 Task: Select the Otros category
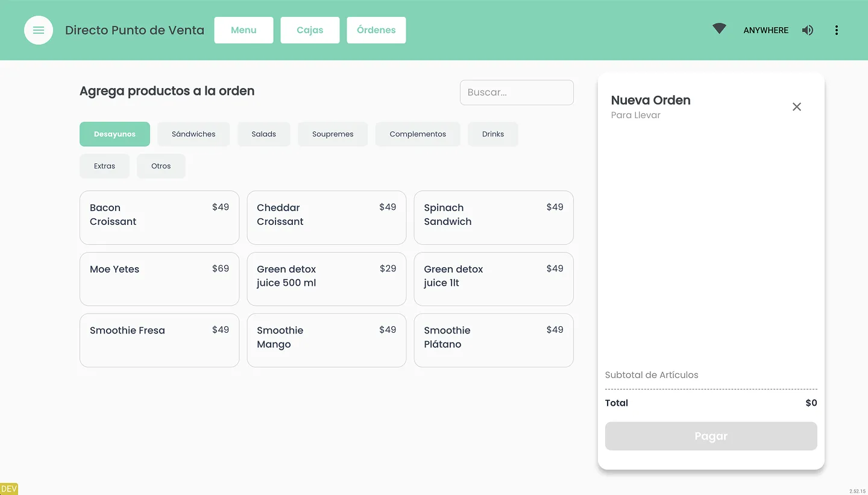tap(161, 166)
